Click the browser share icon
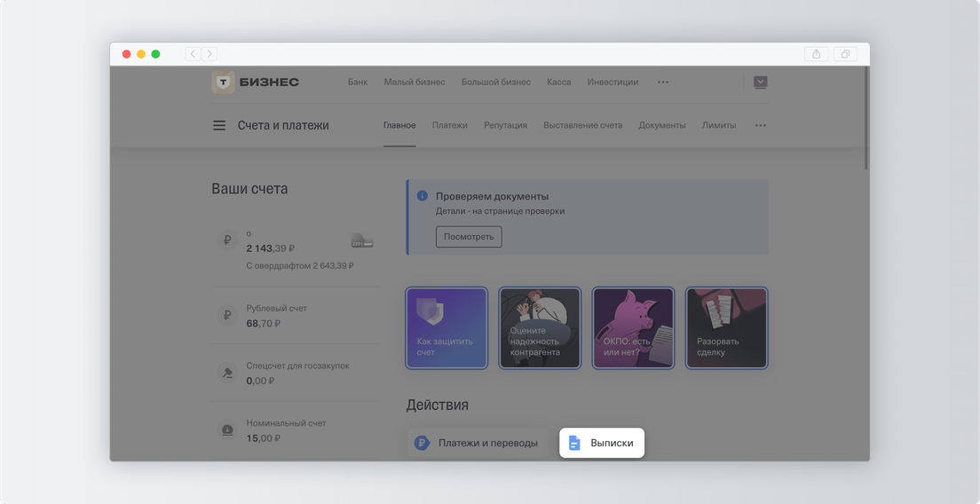 click(816, 54)
